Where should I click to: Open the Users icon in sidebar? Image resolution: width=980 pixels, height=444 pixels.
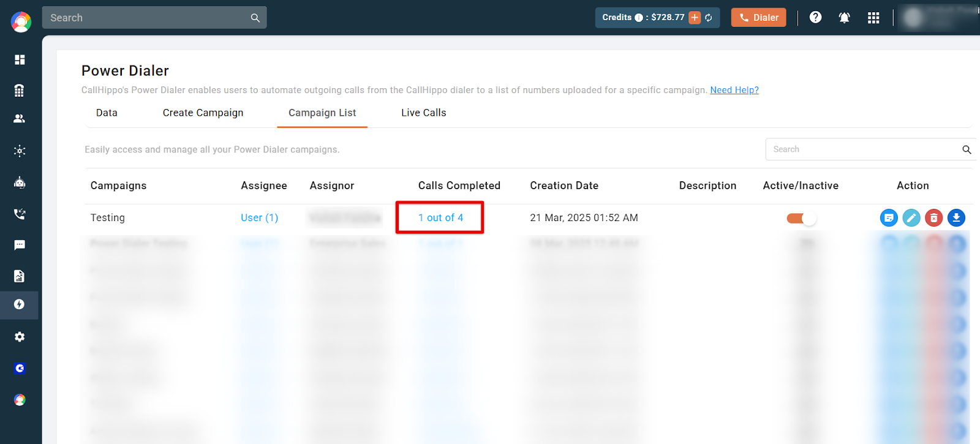20,119
